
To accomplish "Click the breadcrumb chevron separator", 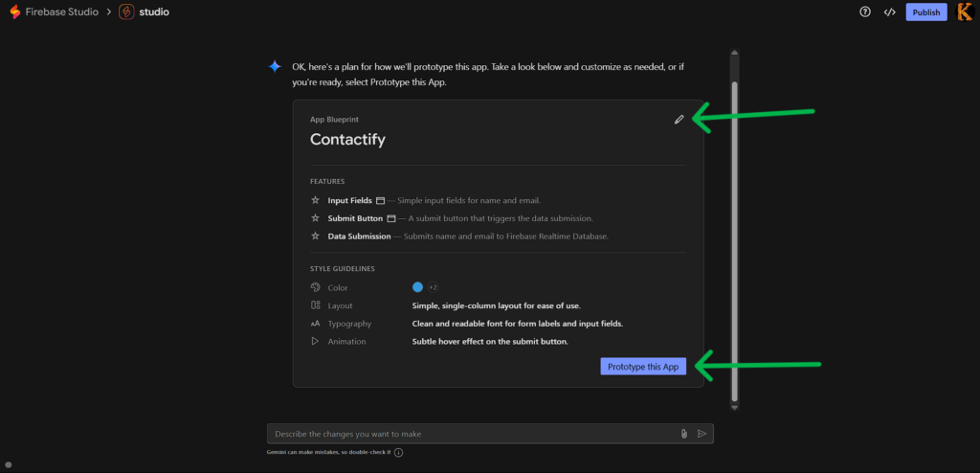I will coord(109,11).
